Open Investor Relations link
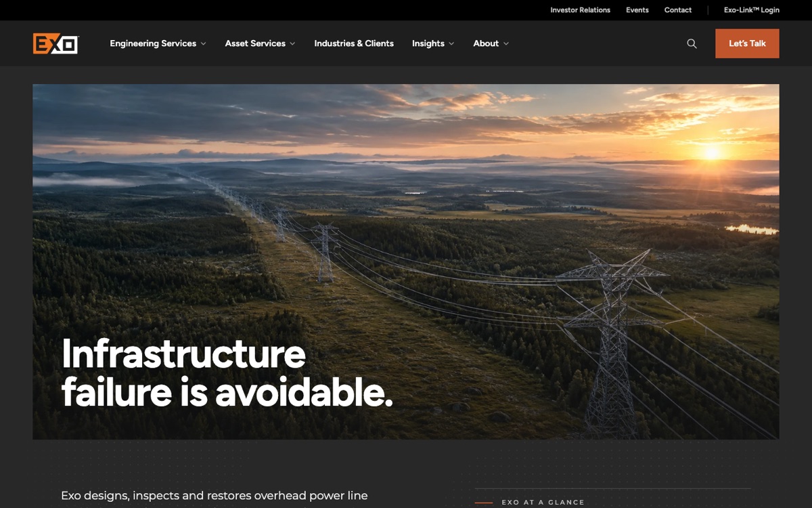 [x=580, y=10]
